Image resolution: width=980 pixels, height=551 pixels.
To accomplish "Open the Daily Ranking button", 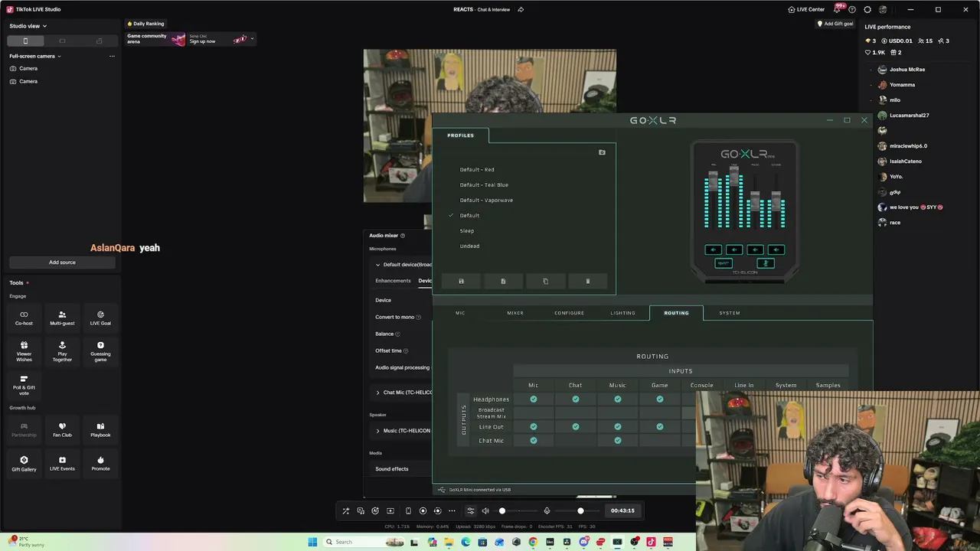I will click(145, 24).
